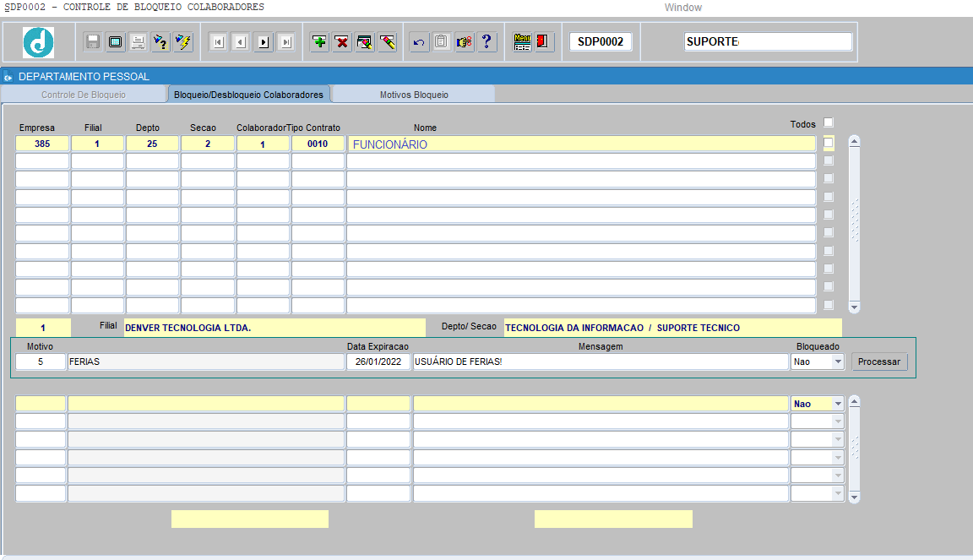
Task: Check the fifth collaborator row checkbox
Action: point(829,215)
